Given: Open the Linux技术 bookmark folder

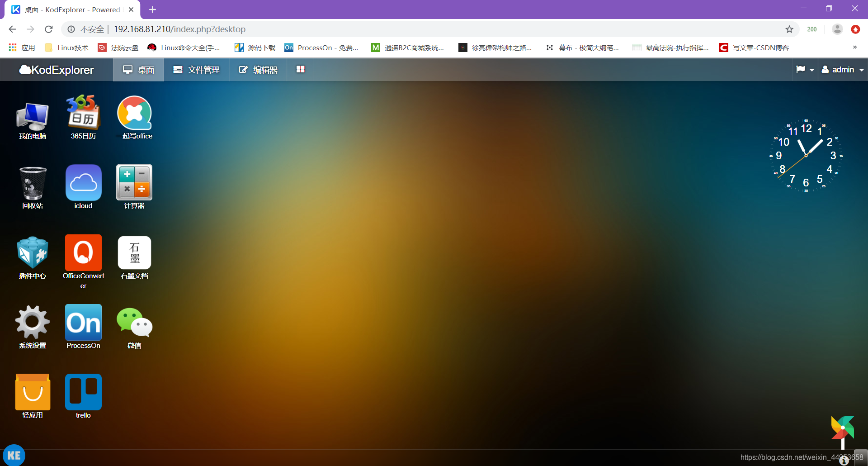Looking at the screenshot, I should coord(66,48).
